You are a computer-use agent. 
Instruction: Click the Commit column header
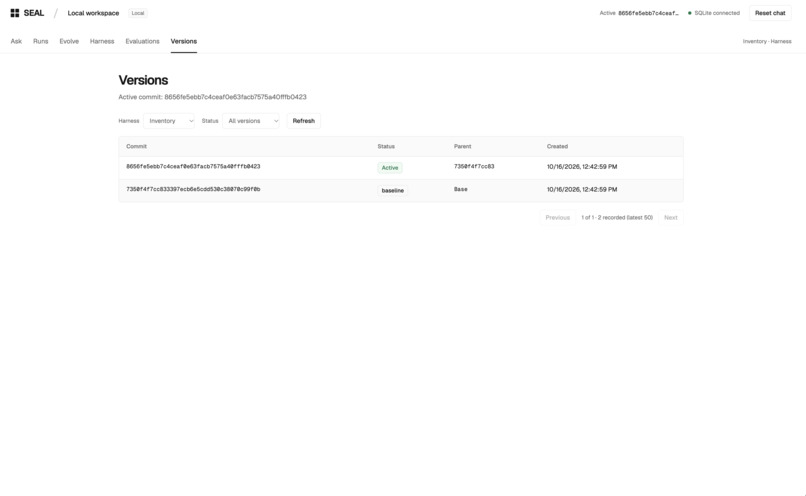coord(136,146)
